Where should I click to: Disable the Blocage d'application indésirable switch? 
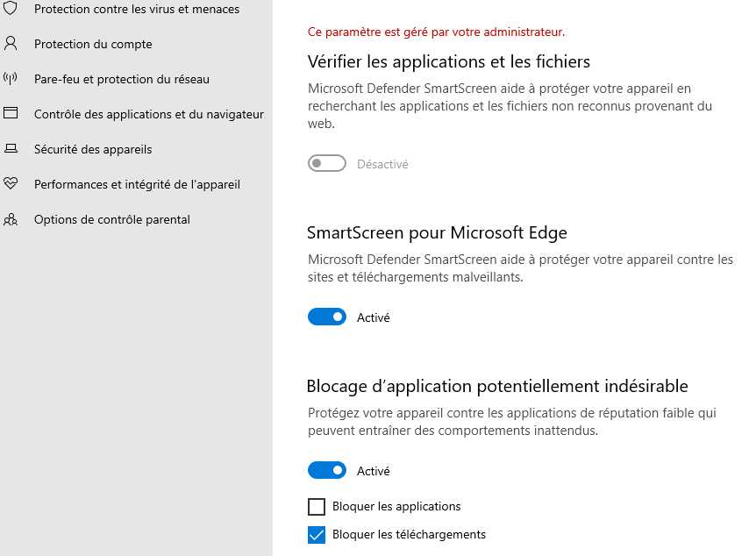(x=327, y=470)
